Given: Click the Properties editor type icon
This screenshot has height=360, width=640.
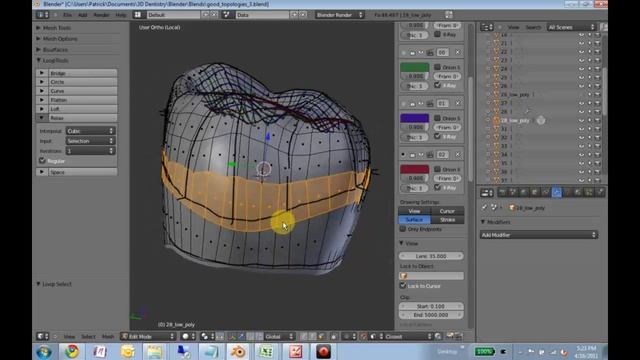Looking at the screenshot, I should coord(487,192).
